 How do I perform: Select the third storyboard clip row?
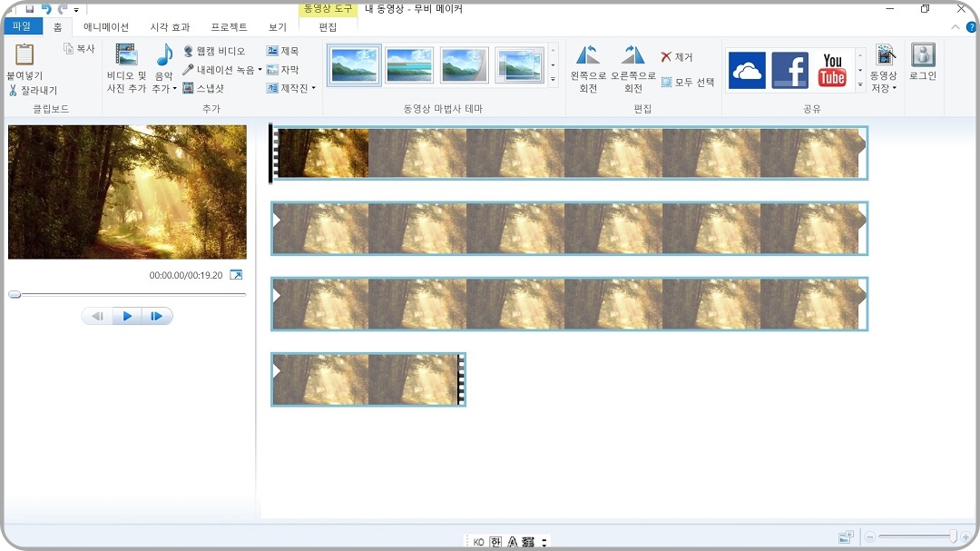pyautogui.click(x=569, y=304)
